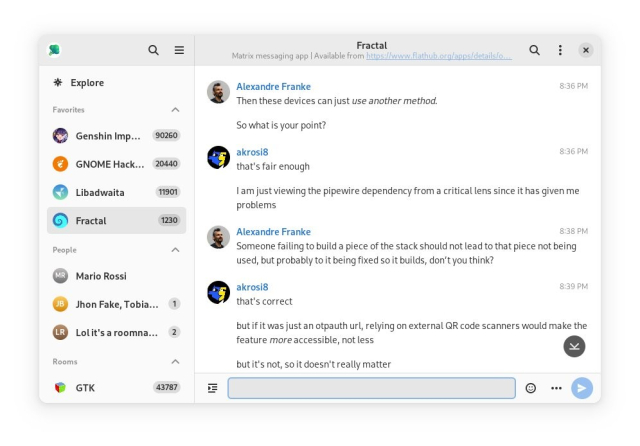This screenshot has height=446, width=640.
Task: Click the Libadwaita room avatar icon
Action: point(60,192)
